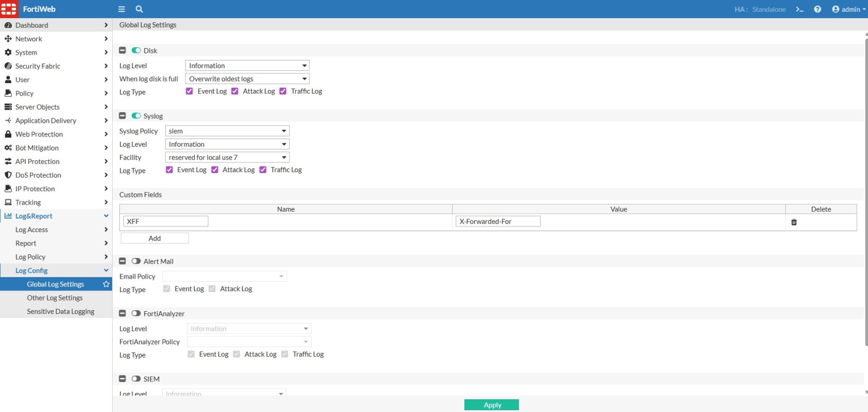Open Syslog Facility dropdown
Viewport: 868px width, 412px height.
tap(227, 157)
